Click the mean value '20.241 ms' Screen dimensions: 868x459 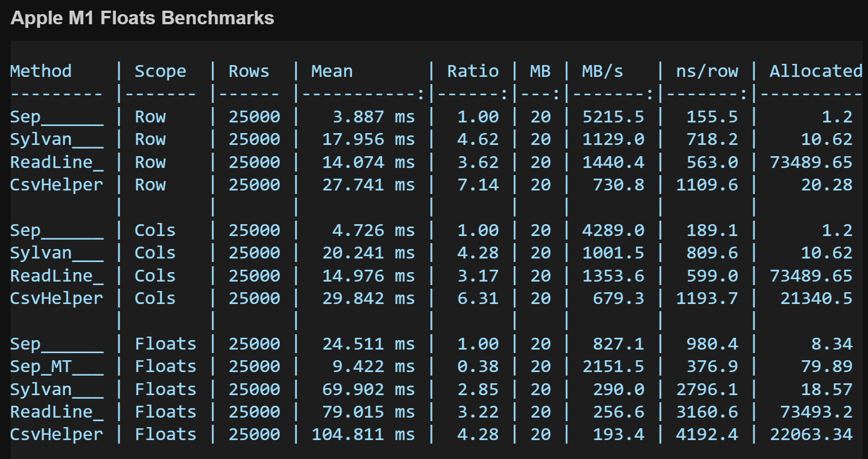[x=368, y=253]
